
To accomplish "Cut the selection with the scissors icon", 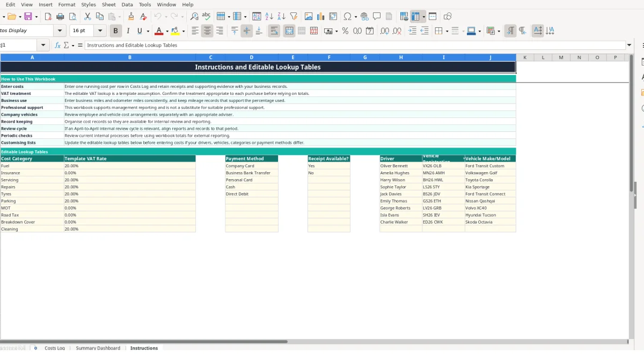I will coord(87,17).
